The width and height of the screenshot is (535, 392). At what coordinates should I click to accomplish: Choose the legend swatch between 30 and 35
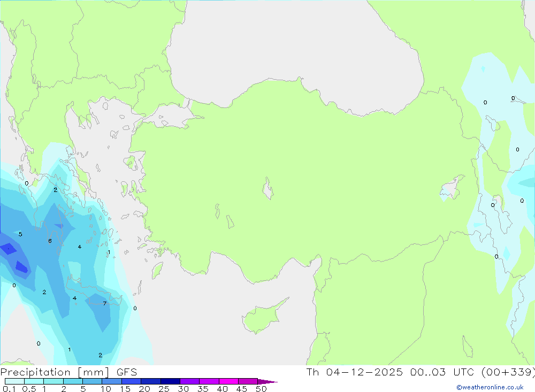coord(189,381)
